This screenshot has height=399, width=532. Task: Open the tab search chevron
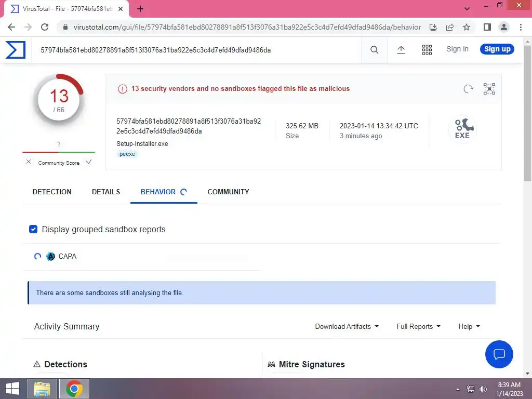pos(467,9)
